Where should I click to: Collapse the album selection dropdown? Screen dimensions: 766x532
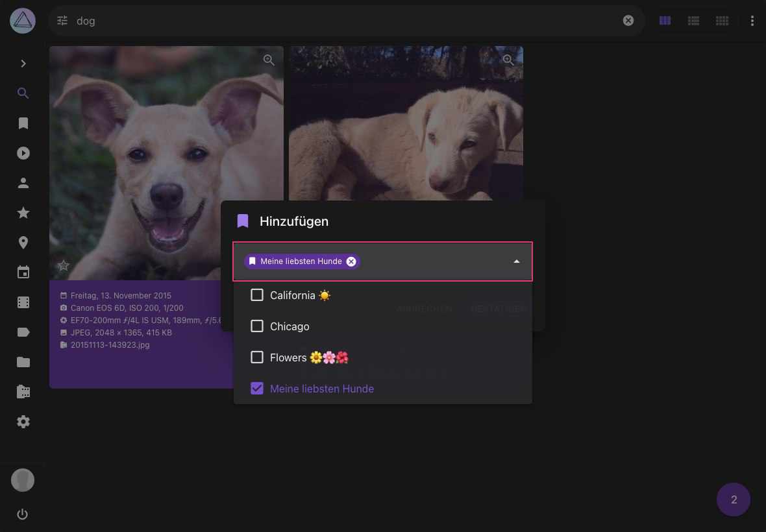(x=516, y=261)
